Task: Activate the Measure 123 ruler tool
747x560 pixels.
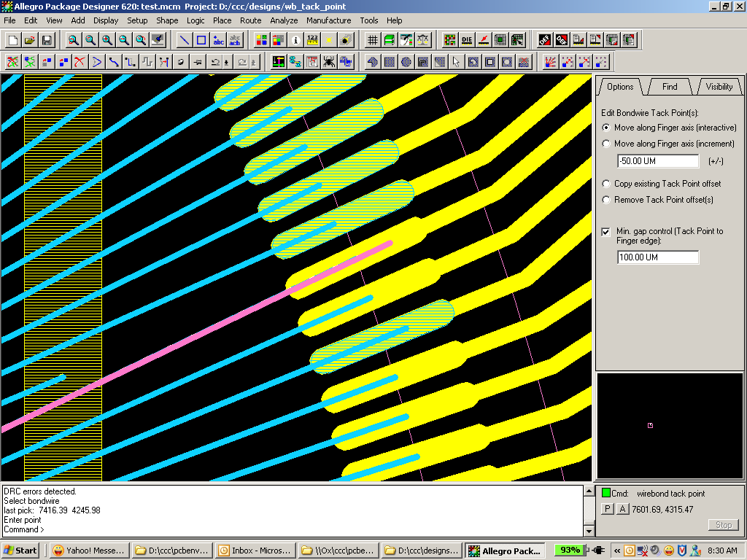Action: tap(312, 40)
